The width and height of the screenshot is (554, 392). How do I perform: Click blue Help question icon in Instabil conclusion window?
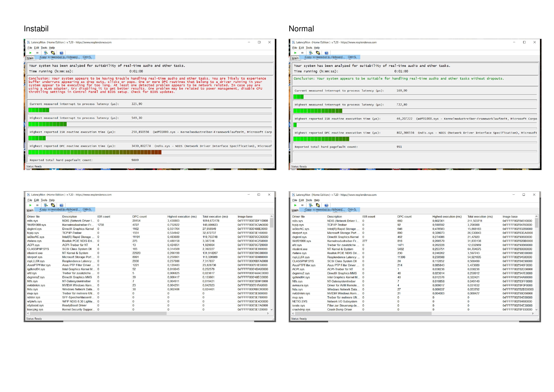coord(61,53)
